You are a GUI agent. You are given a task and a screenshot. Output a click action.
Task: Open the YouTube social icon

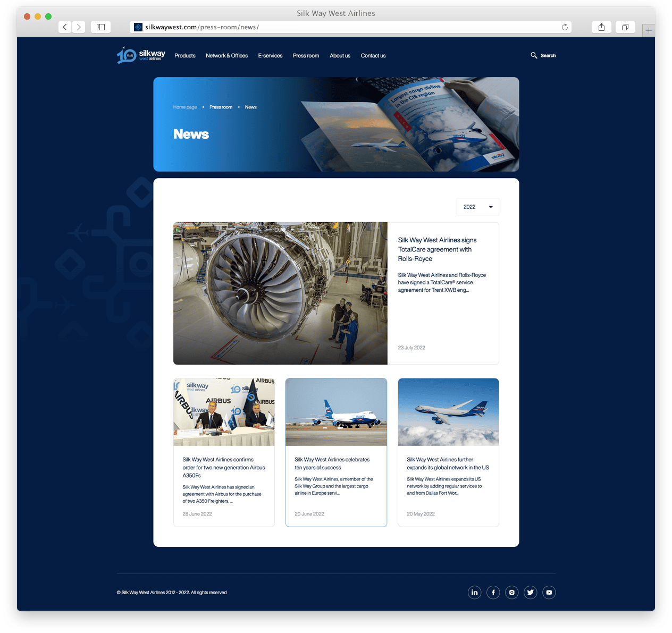549,592
